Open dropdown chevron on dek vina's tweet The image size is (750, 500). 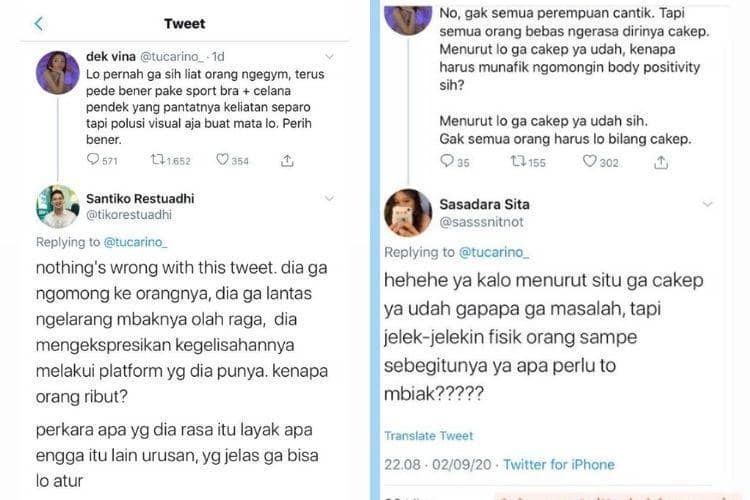click(330, 57)
